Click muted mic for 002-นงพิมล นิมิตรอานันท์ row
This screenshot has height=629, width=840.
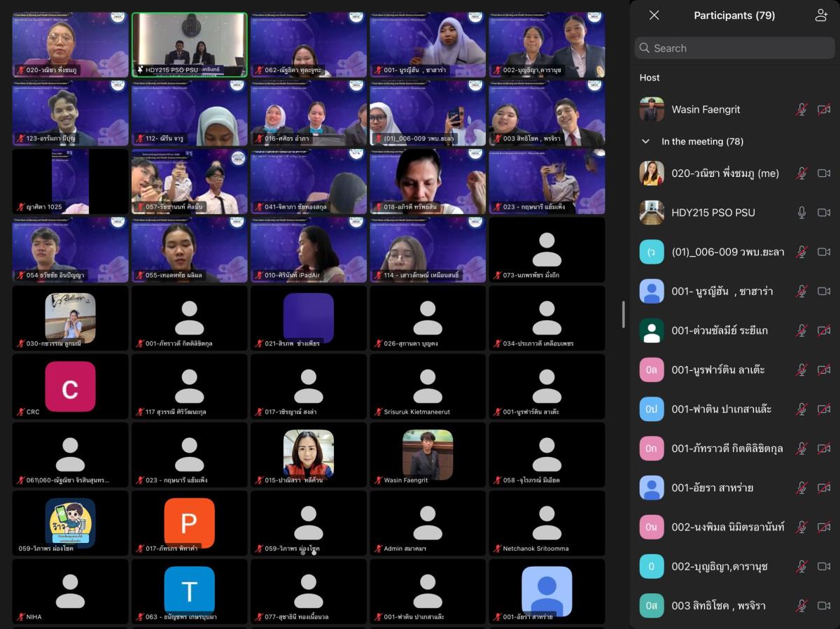coord(802,527)
